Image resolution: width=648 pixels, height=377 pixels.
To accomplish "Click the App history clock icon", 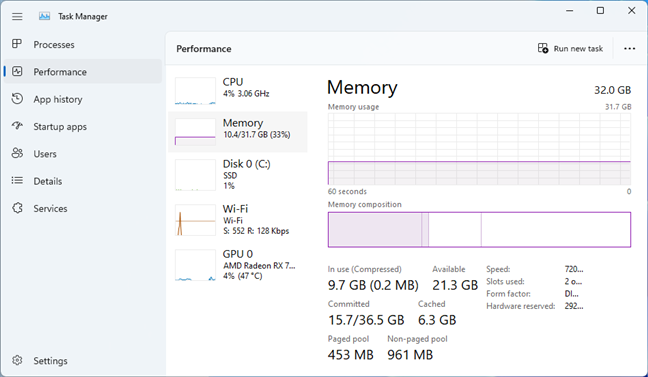I will coord(17,98).
